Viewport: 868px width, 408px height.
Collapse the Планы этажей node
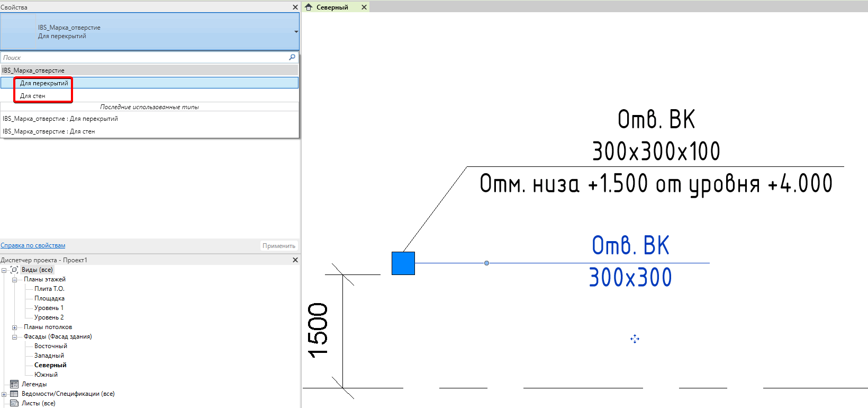(15, 280)
